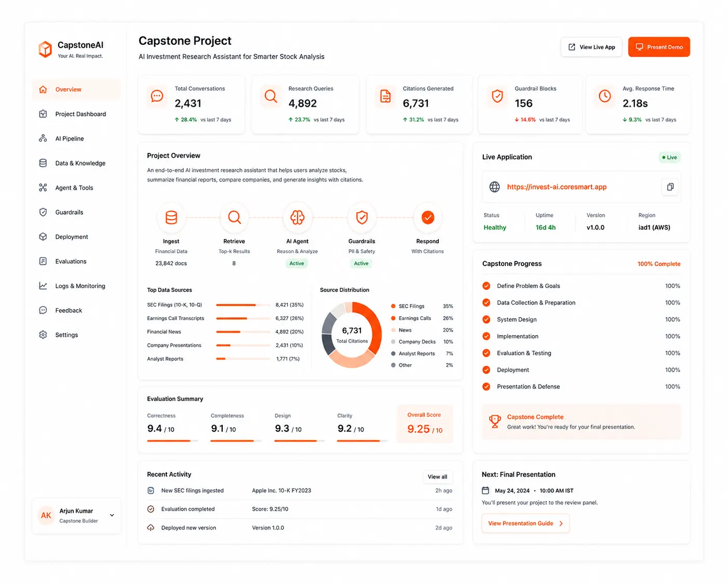Select the Ingest database icon in the pipeline
Viewport: 728px width, 583px height.
pyautogui.click(x=171, y=218)
